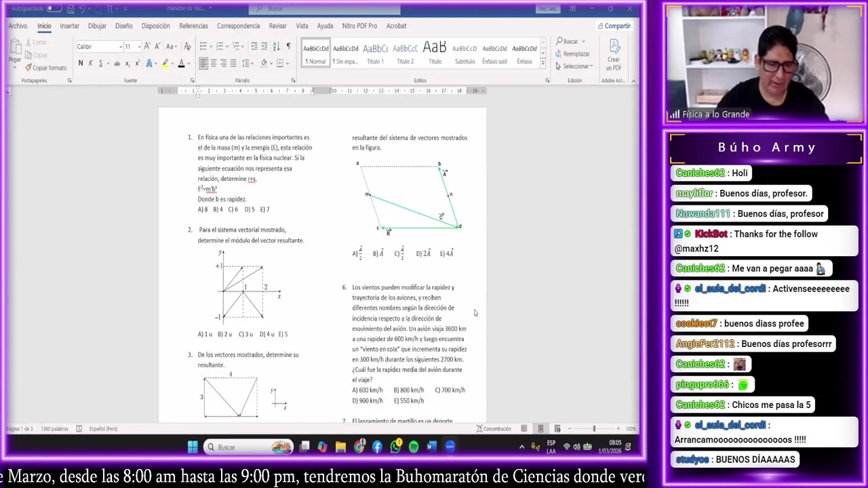Decrease paragraph indent
Image resolution: width=868 pixels, height=488 pixels.
pyautogui.click(x=254, y=46)
